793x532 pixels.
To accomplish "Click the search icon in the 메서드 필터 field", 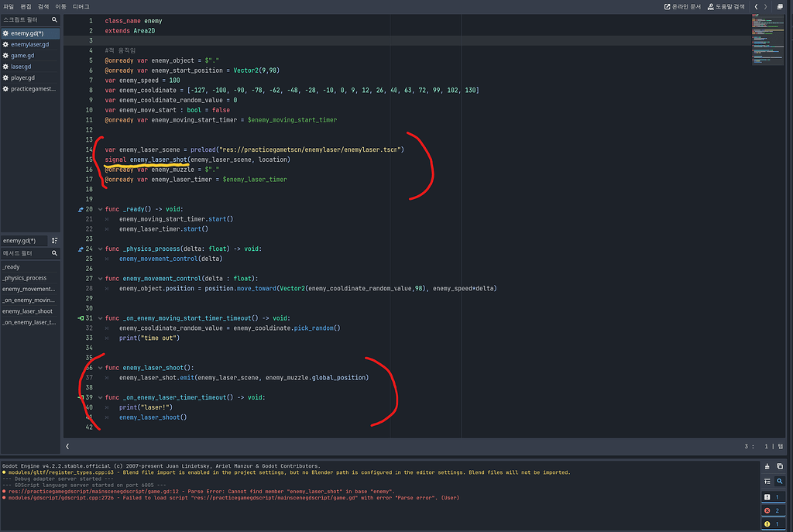I will click(55, 253).
